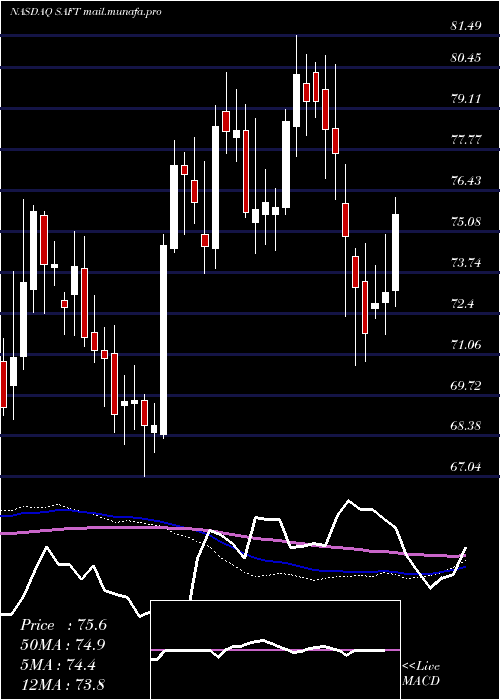Select the 72.4 price axis label

point(462,304)
